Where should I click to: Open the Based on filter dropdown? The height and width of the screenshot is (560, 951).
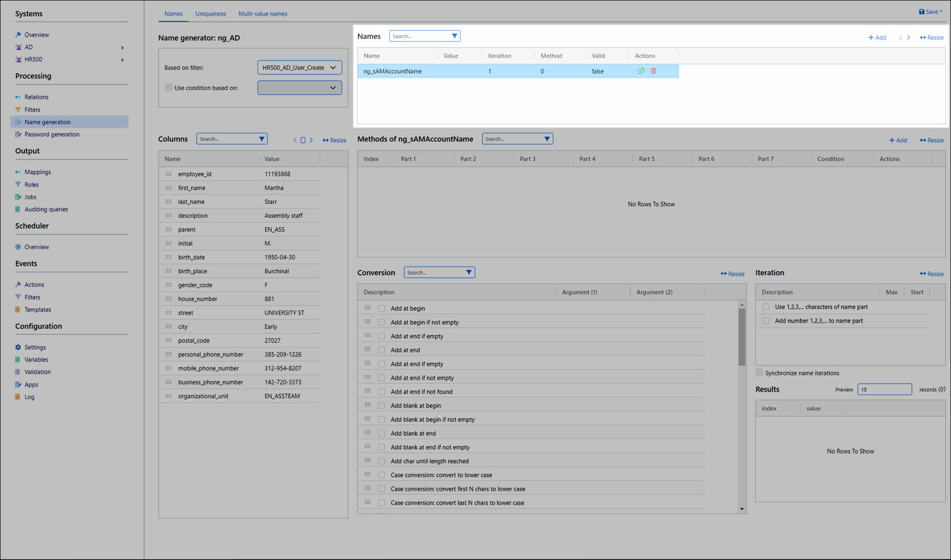[x=300, y=67]
